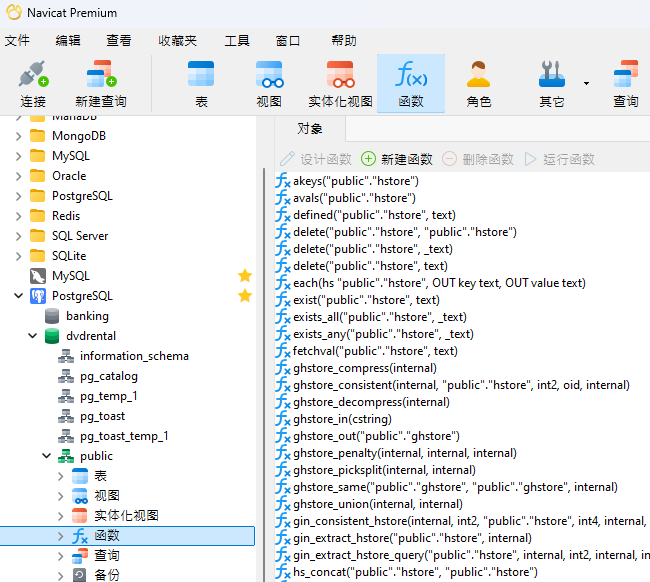Select the PostgreSQL elephant connection icon
This screenshot has width=650, height=582.
(x=38, y=296)
